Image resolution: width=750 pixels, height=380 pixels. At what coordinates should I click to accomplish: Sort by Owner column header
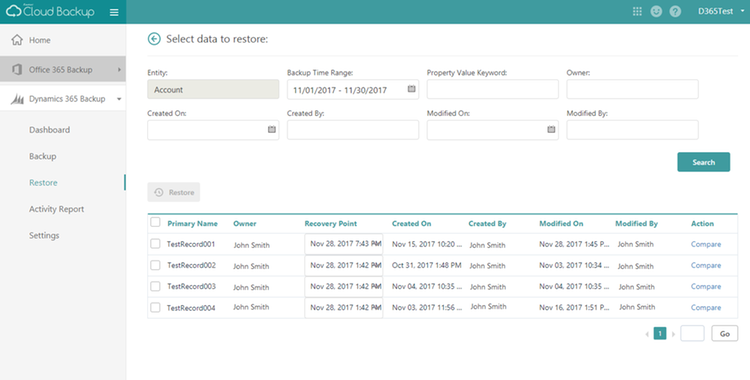tap(245, 224)
